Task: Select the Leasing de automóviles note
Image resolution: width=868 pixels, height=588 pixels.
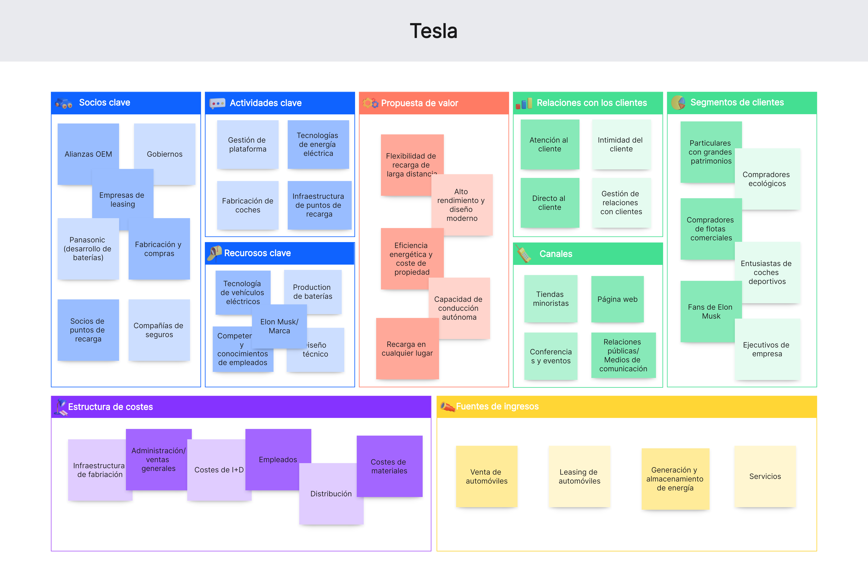Action: tap(579, 476)
